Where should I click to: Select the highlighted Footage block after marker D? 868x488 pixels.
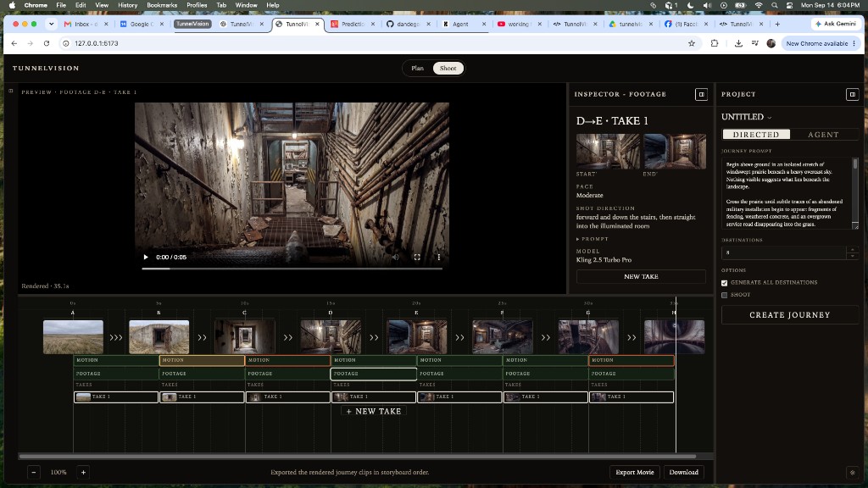[374, 374]
